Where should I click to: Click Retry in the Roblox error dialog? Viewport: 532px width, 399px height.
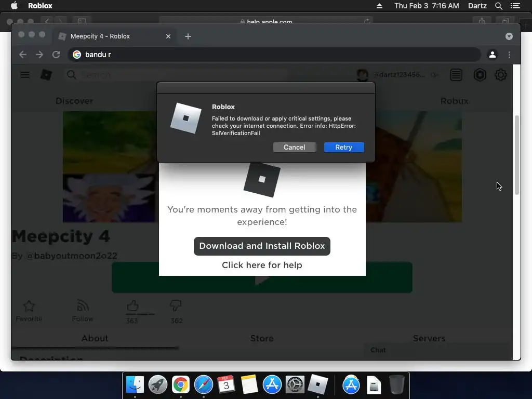(x=344, y=147)
